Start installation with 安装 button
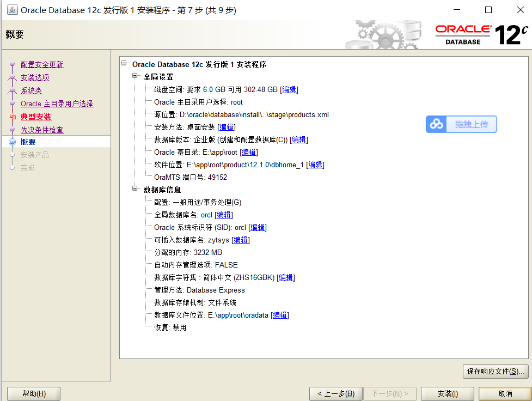Image resolution: width=532 pixels, height=401 pixels. [x=448, y=393]
